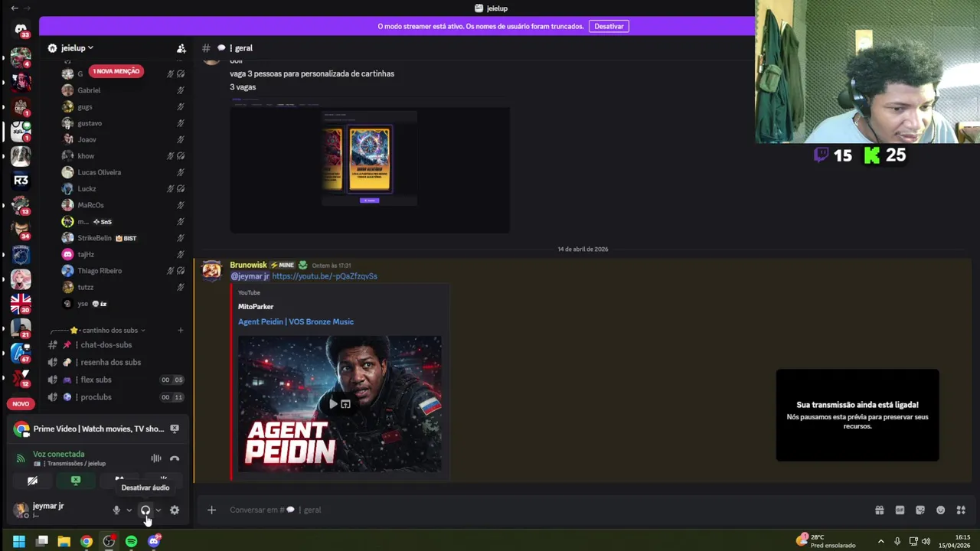The height and width of the screenshot is (551, 980).
Task: Click the paused stream preview box
Action: 857,416
